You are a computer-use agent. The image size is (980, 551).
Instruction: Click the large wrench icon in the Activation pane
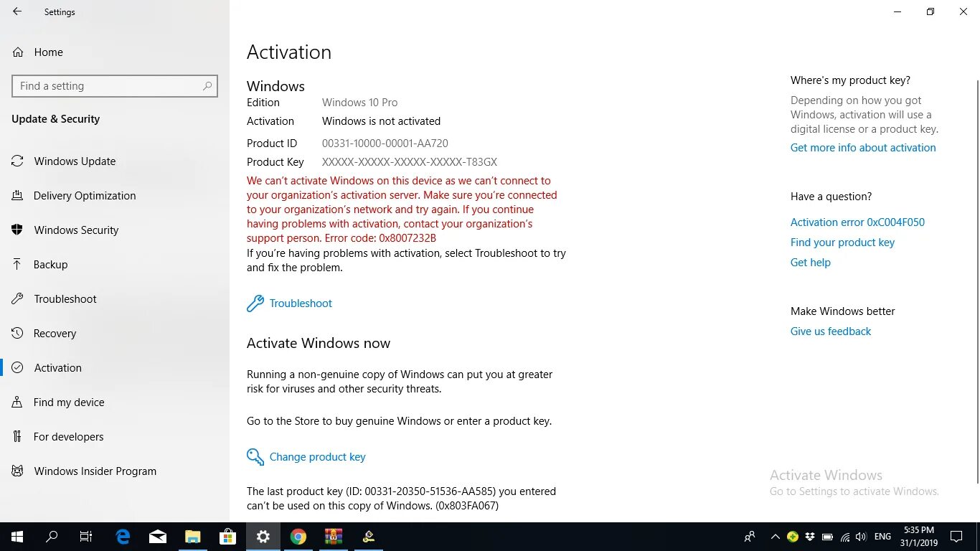pyautogui.click(x=255, y=303)
